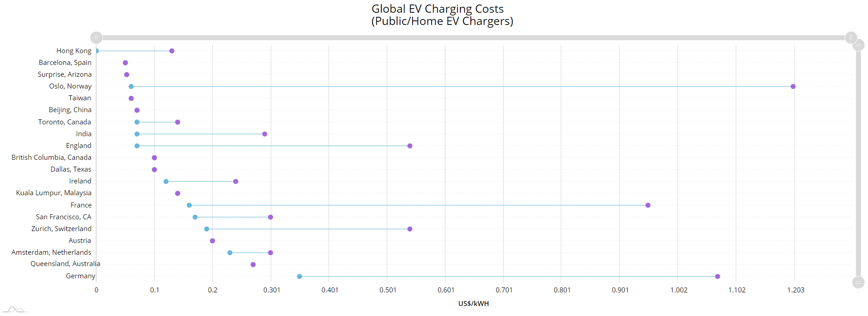Select Toronto, Canada's blue data point
The width and height of the screenshot is (868, 316).
click(137, 122)
